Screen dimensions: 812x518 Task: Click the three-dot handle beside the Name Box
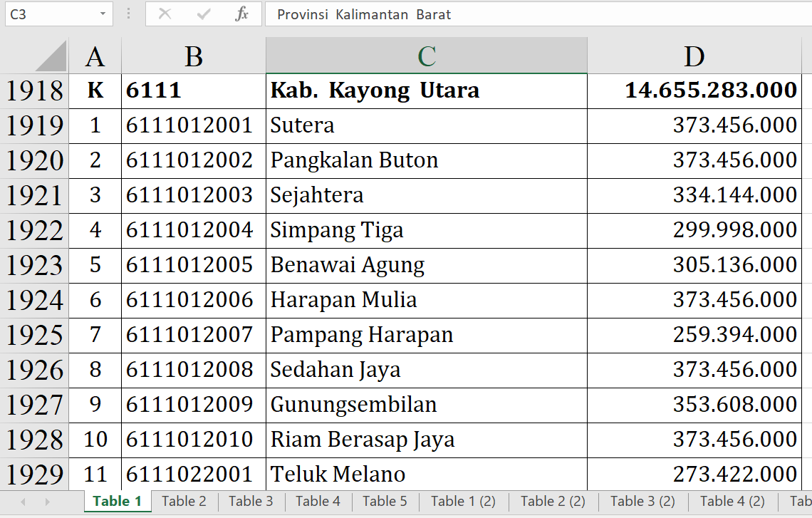click(128, 14)
